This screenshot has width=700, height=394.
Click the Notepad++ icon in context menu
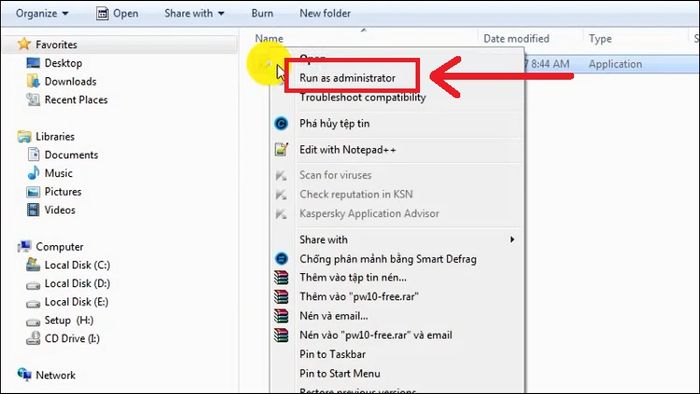(x=281, y=149)
